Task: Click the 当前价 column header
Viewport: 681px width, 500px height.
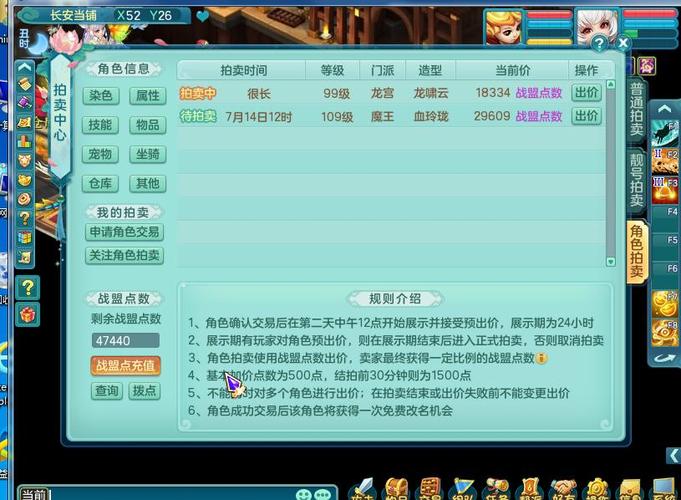Action: point(512,70)
